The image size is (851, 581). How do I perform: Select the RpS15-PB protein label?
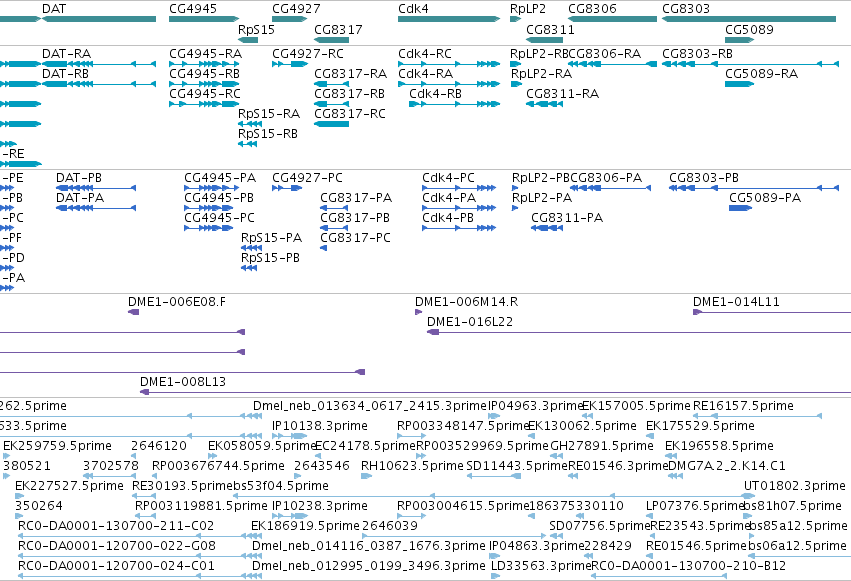click(270, 258)
